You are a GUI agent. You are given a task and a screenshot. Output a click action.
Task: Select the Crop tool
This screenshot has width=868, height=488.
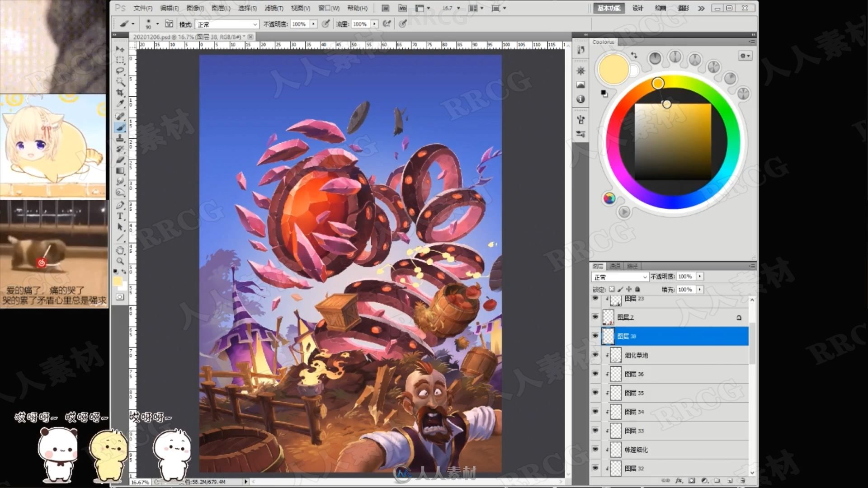click(x=120, y=93)
